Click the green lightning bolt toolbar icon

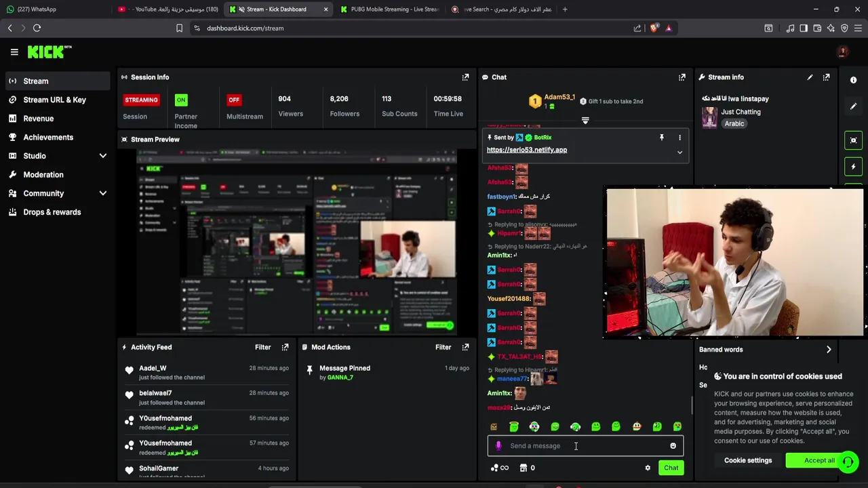click(x=854, y=167)
